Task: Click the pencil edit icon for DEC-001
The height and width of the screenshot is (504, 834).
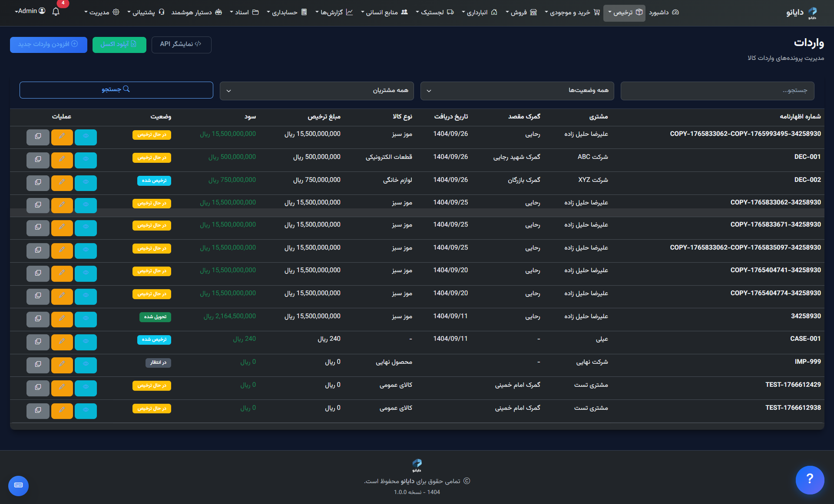Action: point(62,159)
